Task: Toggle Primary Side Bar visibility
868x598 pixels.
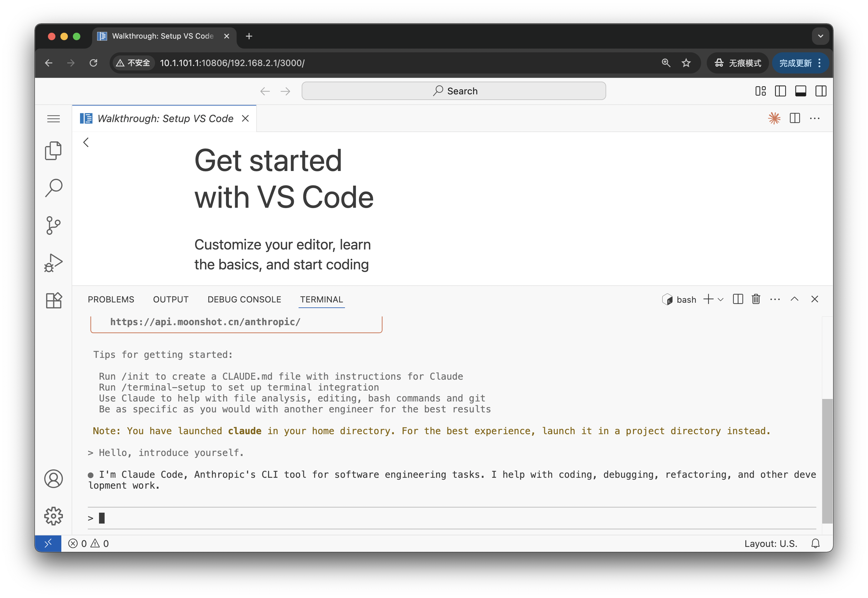Action: pos(781,91)
